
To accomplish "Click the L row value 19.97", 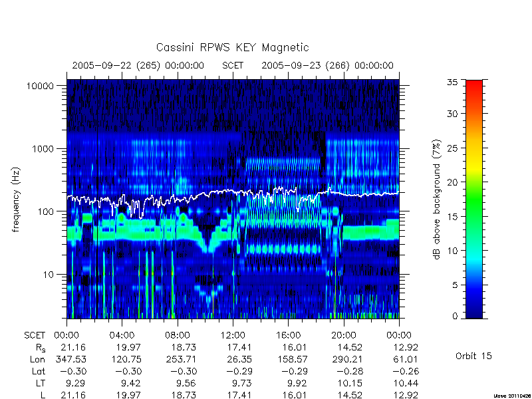I will point(128,395).
